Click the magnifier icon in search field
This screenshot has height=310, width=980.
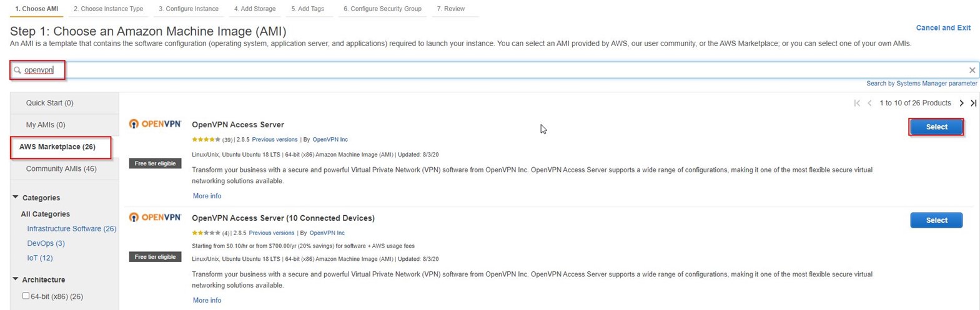17,70
